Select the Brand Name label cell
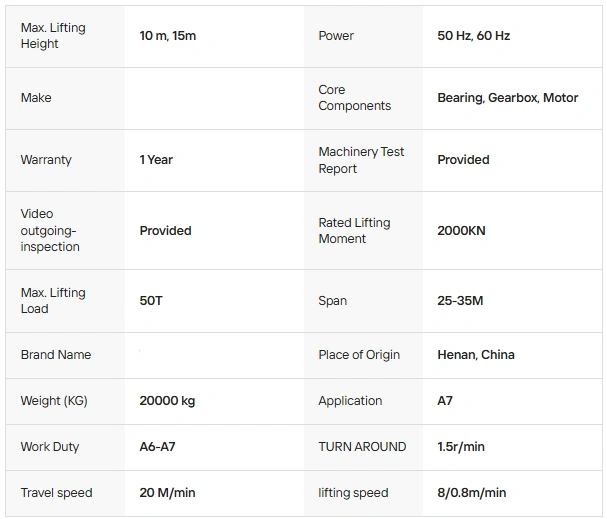This screenshot has width=607, height=519. [56, 355]
